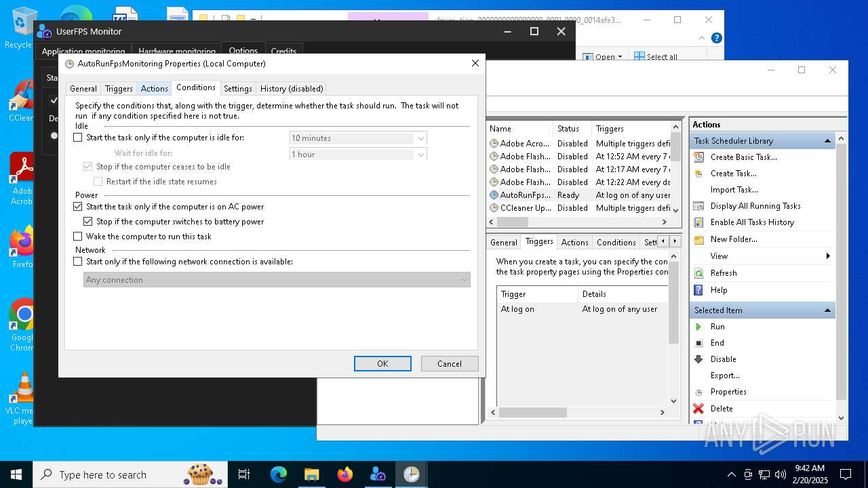This screenshot has width=868, height=488.
Task: Click the Disable down-arrow icon
Action: [698, 359]
